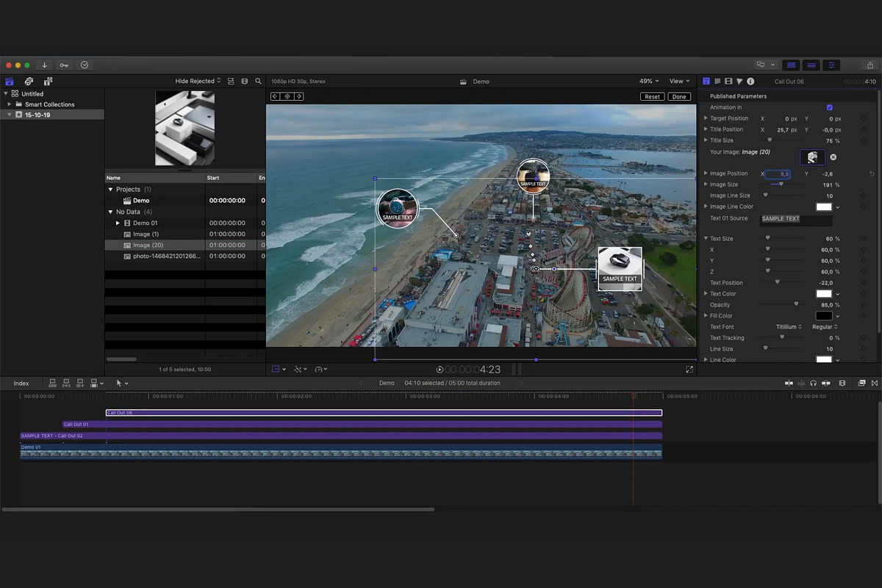Collapse the Projects group in browser
The height and width of the screenshot is (588, 882).
coord(111,190)
